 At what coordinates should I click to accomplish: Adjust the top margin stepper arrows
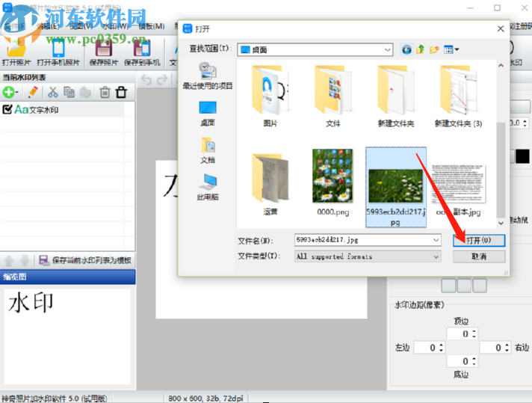[474, 334]
